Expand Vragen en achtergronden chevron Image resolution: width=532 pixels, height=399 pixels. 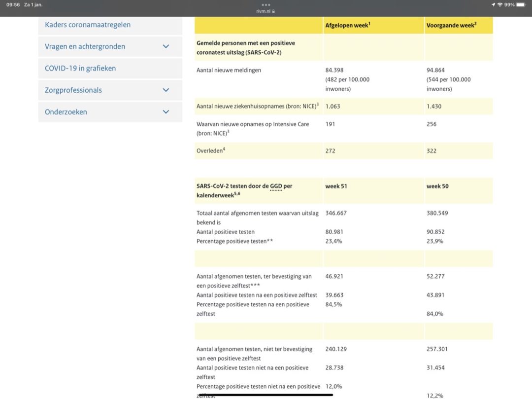pyautogui.click(x=166, y=46)
